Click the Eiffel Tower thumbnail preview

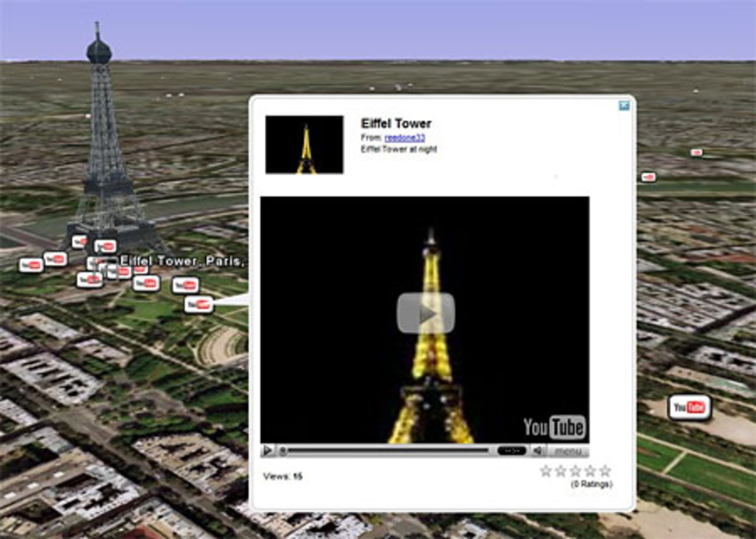coord(305,144)
